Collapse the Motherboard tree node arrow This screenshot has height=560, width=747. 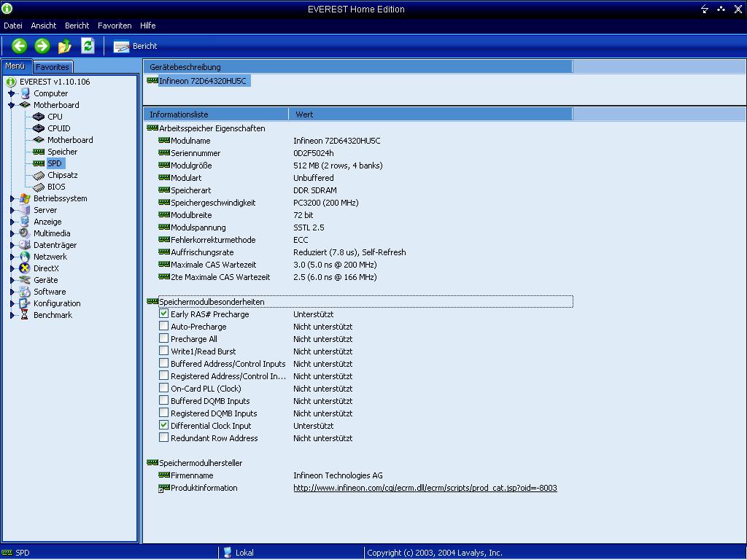pos(12,105)
